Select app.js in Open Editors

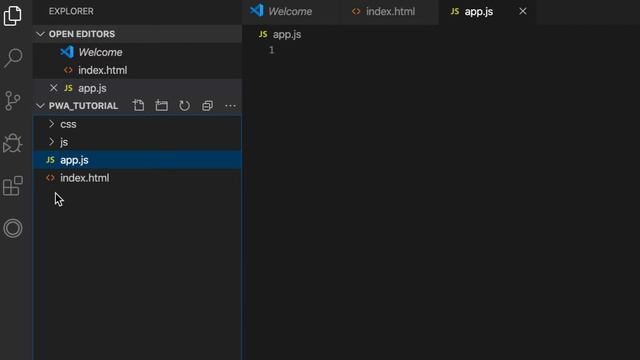tap(137, 88)
